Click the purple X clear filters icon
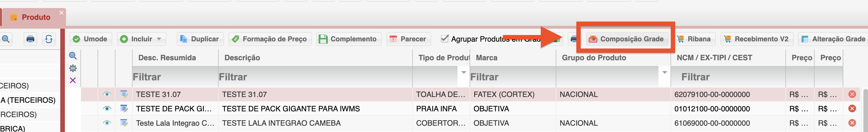This screenshot has height=132, width=868. (x=73, y=80)
